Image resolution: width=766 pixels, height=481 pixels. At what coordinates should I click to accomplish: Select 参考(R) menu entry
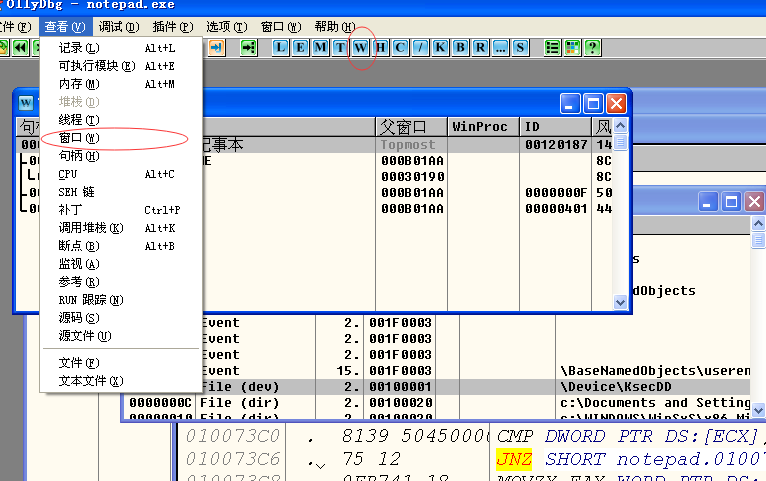coord(121,282)
